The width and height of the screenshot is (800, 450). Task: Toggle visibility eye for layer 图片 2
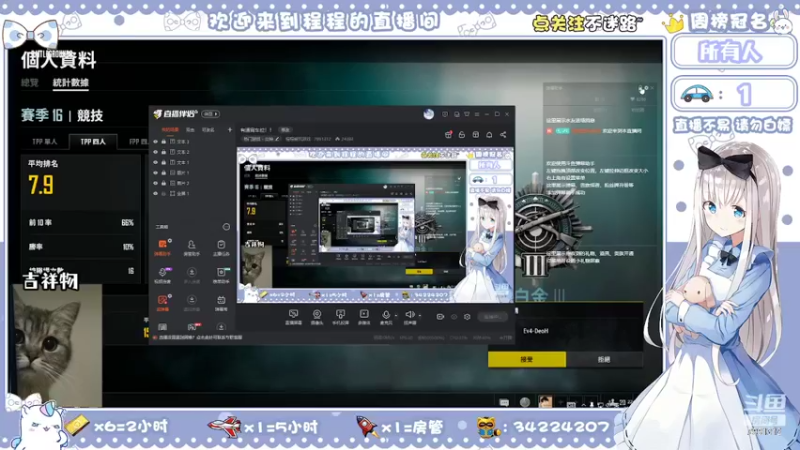coord(156,183)
